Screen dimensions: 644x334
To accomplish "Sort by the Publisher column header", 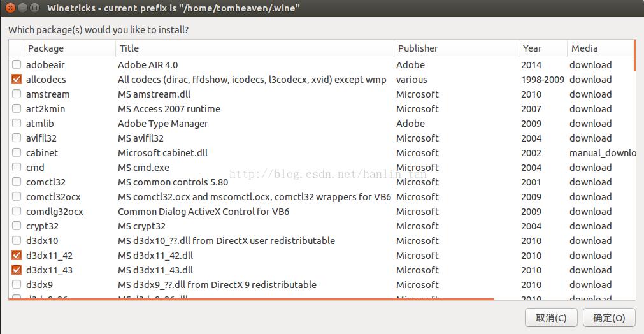I will (456, 48).
